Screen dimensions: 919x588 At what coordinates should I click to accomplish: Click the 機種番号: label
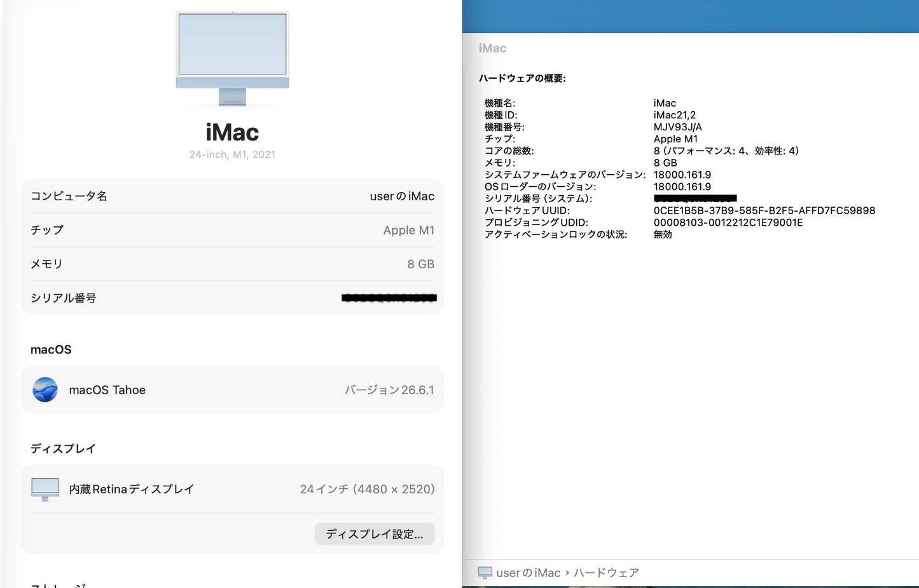(504, 127)
